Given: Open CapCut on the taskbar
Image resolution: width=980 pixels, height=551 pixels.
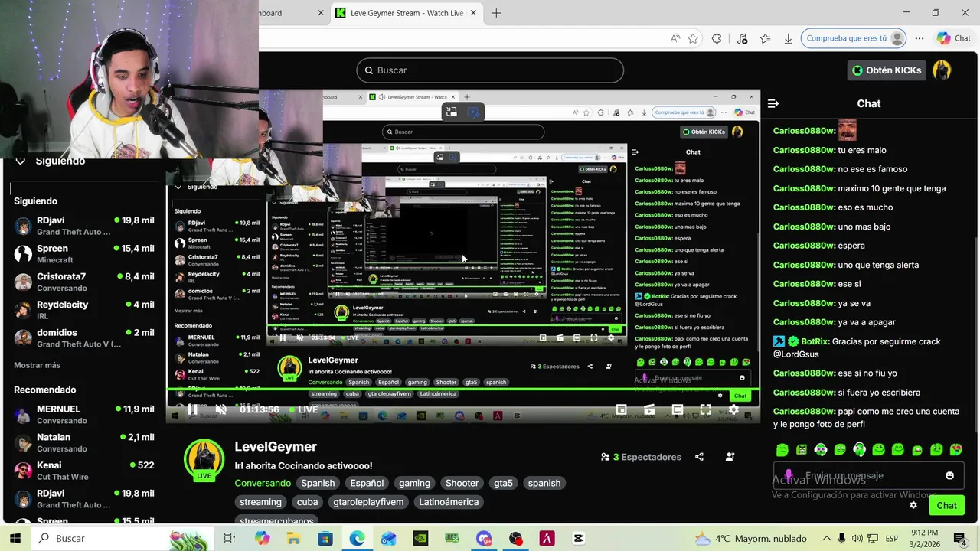Looking at the screenshot, I should (x=578, y=538).
